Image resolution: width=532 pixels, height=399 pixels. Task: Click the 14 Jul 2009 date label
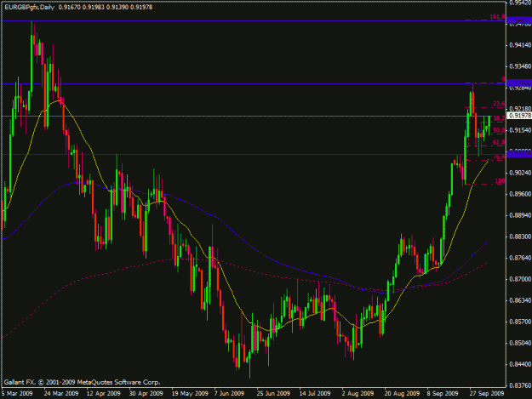coord(315,394)
